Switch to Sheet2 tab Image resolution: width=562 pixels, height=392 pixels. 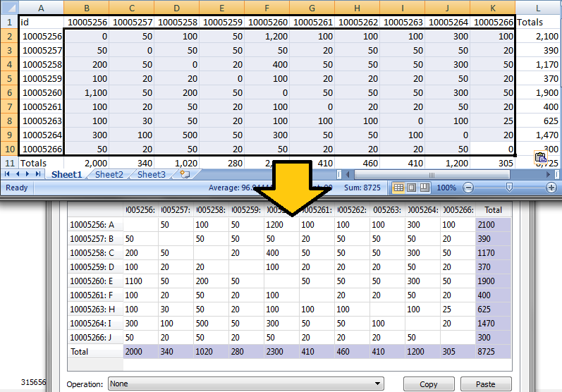109,175
